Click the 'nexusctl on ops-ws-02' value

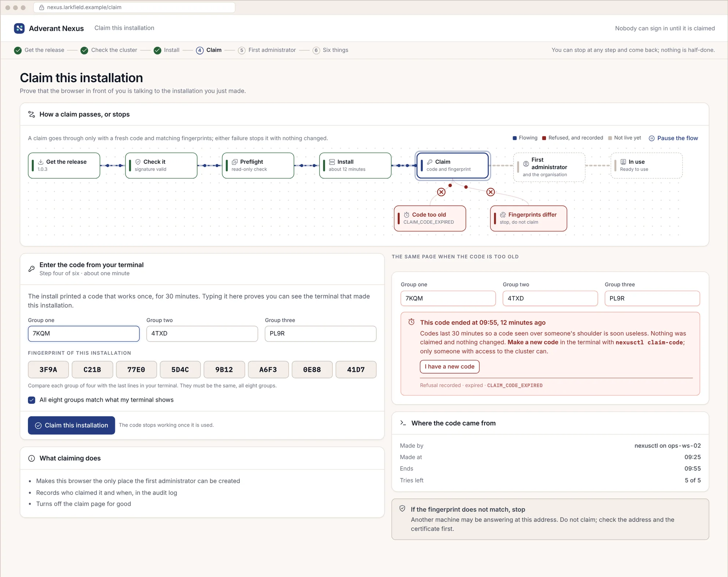[x=668, y=446]
